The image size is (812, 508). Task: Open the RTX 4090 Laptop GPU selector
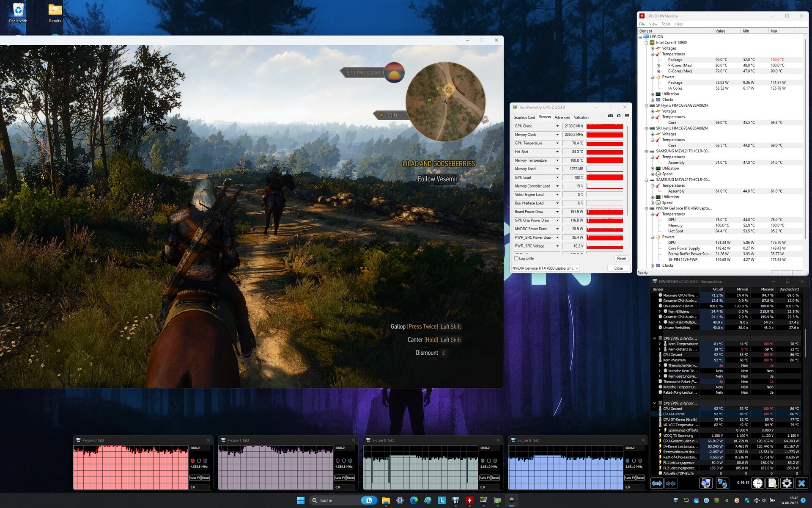pos(545,268)
